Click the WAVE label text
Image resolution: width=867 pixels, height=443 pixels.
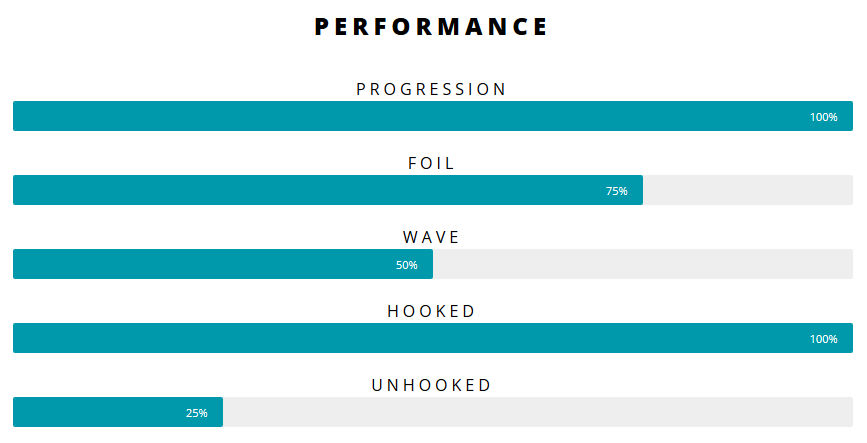432,237
